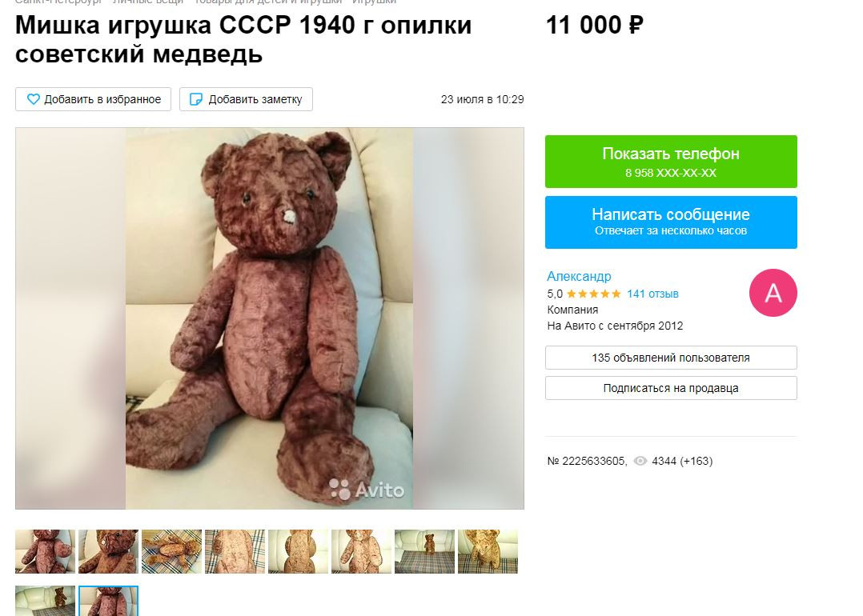Viewport: 863px width, 616px height.
Task: Click the note icon beside Добавить заметку
Action: (196, 99)
